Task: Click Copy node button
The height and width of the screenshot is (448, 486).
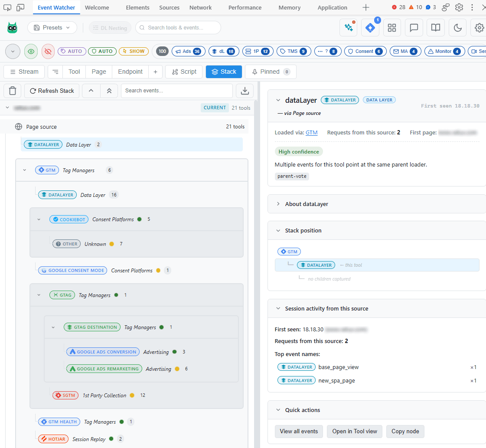Action: click(x=405, y=431)
